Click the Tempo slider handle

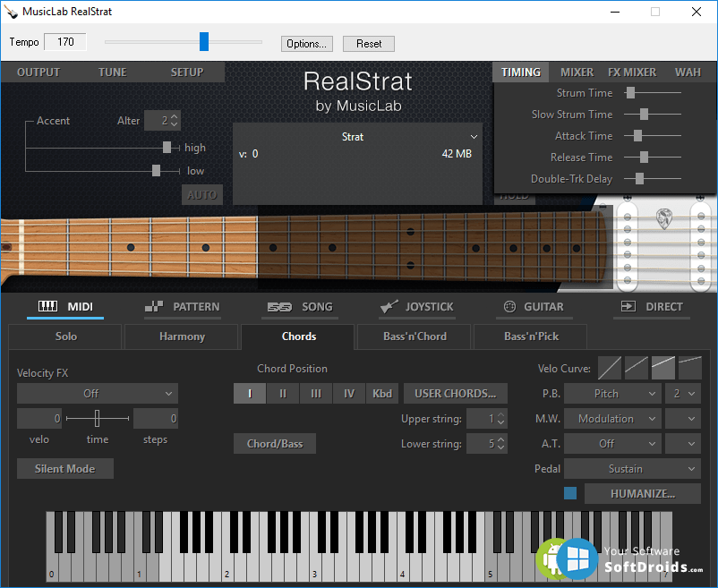click(204, 42)
